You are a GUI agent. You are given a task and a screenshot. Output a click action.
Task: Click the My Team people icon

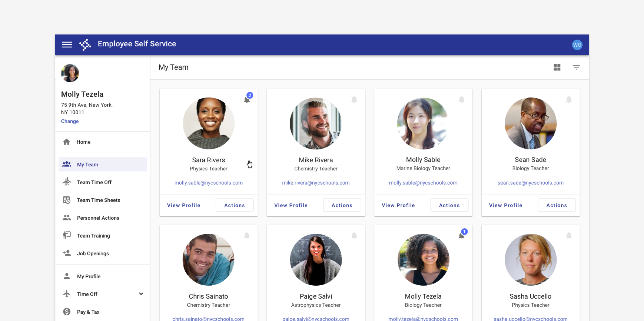67,164
